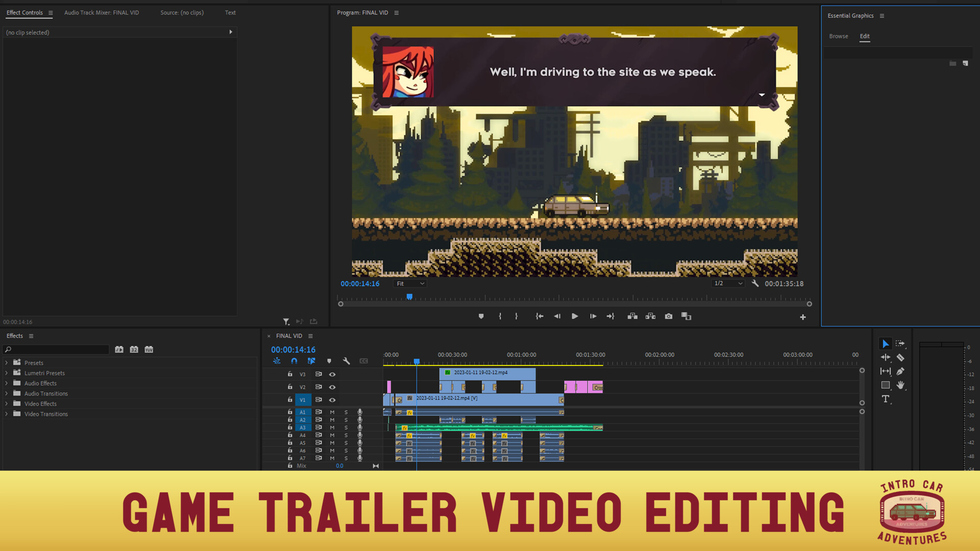Open the 1/2 playback resolution dropdown
The width and height of the screenshot is (980, 551).
tap(728, 284)
